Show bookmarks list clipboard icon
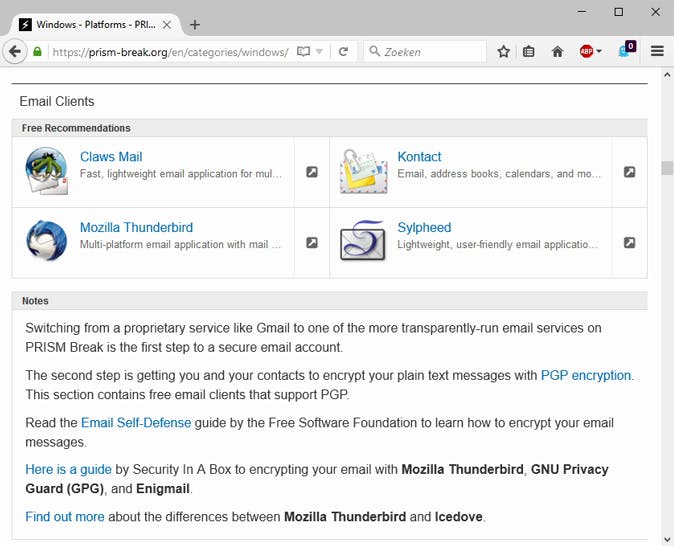674x546 pixels. [x=529, y=52]
